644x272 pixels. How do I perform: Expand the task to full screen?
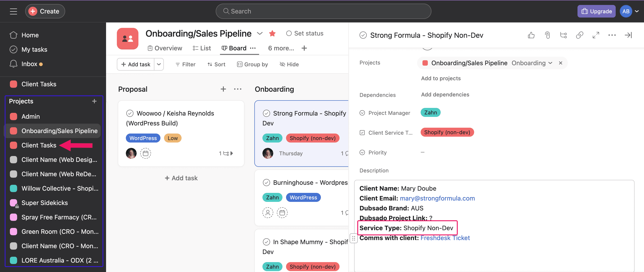click(x=596, y=35)
